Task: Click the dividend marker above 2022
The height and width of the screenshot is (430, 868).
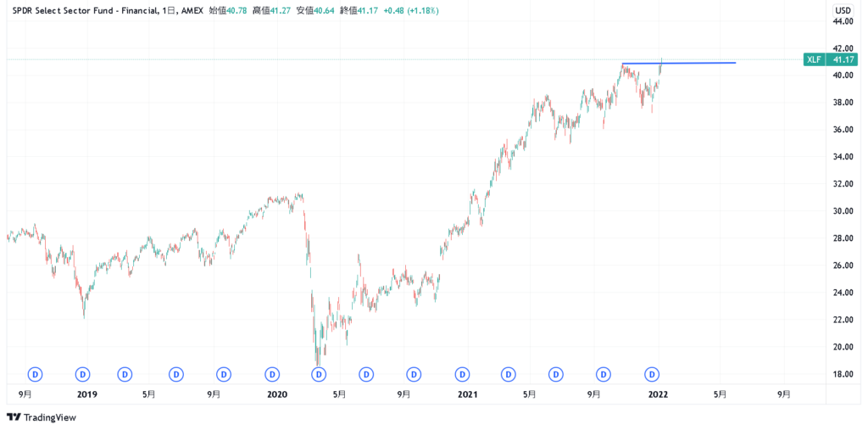Action: click(x=653, y=373)
